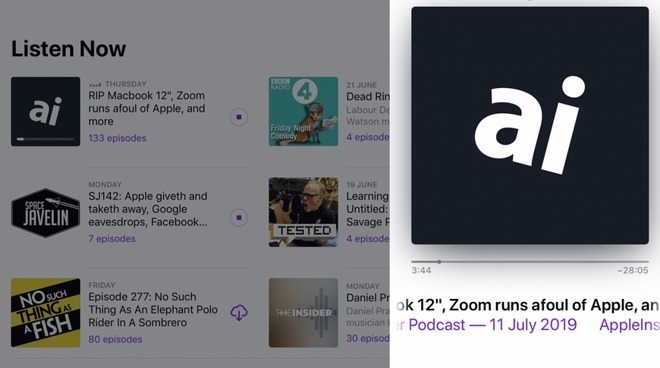This screenshot has width=660, height=368.
Task: View the 133 episodes link
Action: point(117,138)
